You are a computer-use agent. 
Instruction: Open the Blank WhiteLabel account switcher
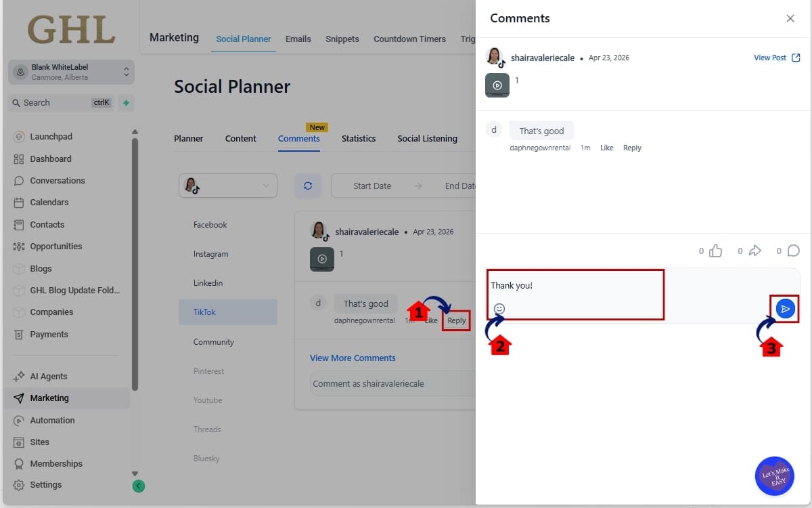71,72
